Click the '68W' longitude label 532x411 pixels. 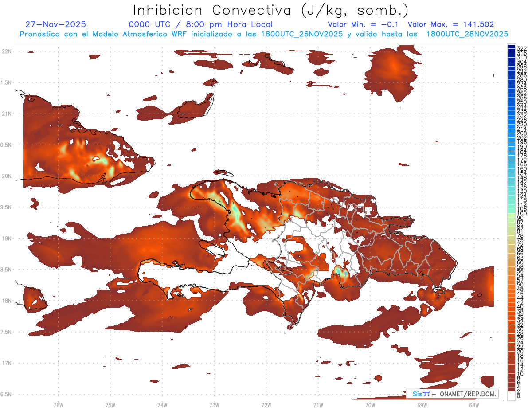coord(474,404)
